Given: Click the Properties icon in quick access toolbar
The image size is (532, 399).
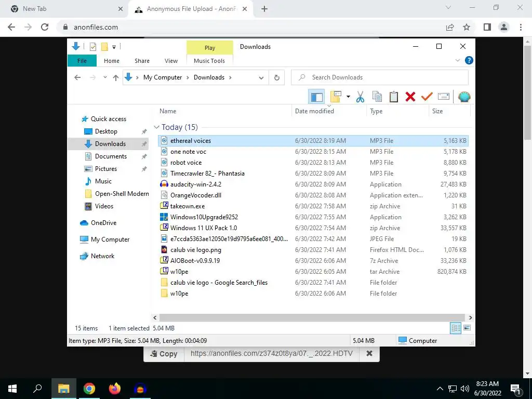Looking at the screenshot, I should [92, 47].
